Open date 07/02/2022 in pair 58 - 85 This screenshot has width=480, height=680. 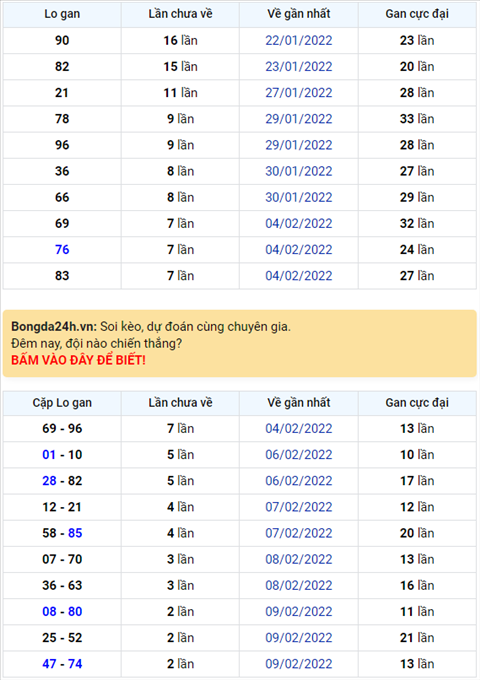point(299,533)
